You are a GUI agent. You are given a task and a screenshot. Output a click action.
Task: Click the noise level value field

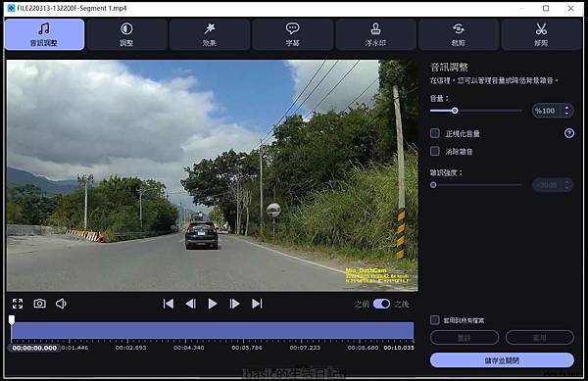coord(548,185)
